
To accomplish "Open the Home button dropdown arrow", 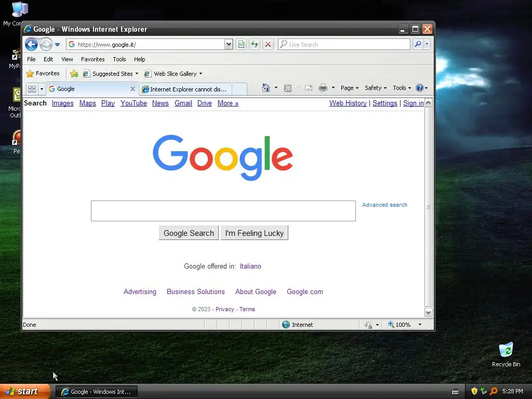I will click(x=276, y=88).
